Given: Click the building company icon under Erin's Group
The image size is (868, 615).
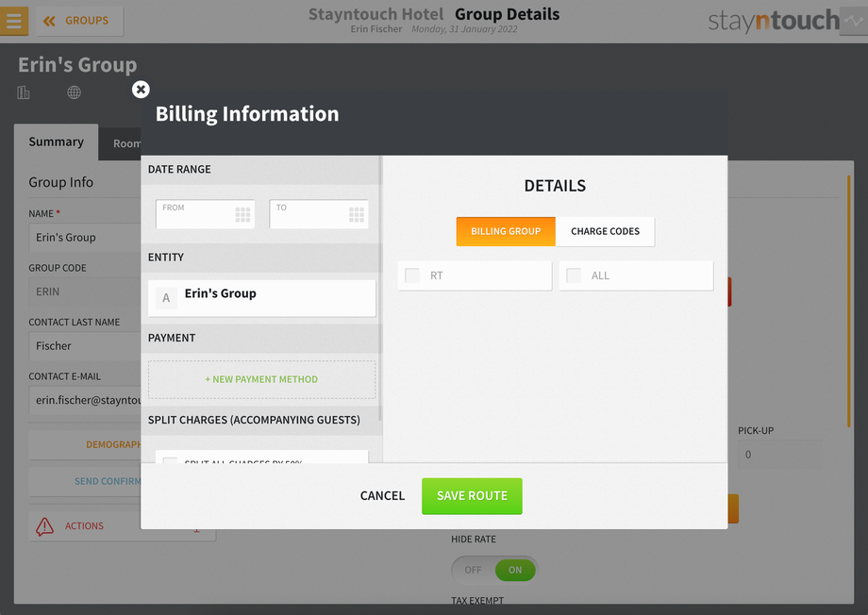Looking at the screenshot, I should click(x=24, y=92).
